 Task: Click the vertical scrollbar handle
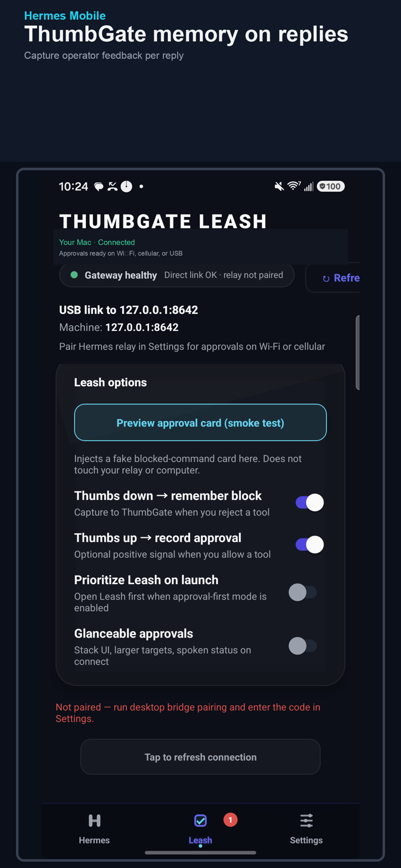[x=358, y=352]
